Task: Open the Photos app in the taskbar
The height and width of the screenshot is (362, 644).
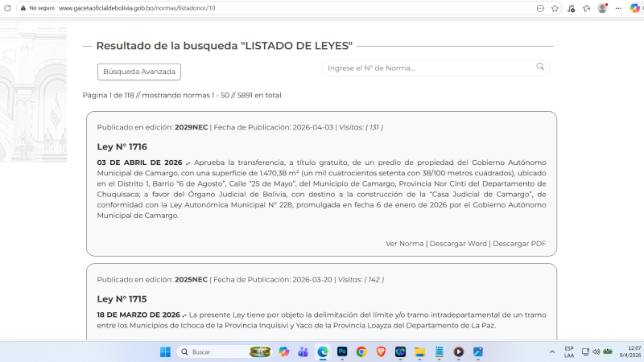Action: (x=478, y=352)
